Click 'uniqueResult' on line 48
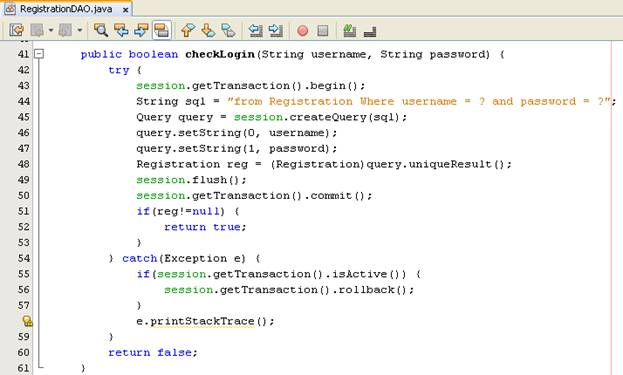 pyautogui.click(x=451, y=164)
